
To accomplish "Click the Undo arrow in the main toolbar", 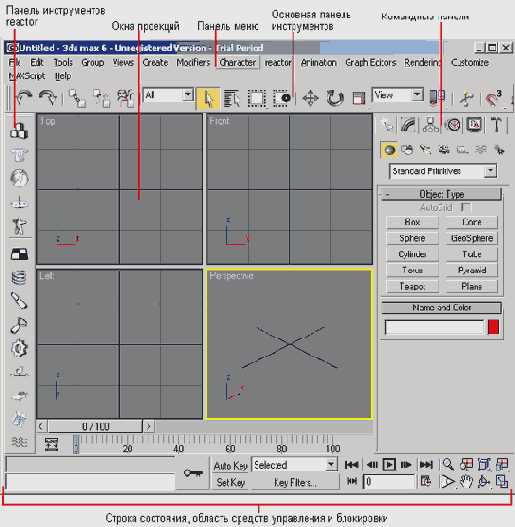I will coord(24,97).
